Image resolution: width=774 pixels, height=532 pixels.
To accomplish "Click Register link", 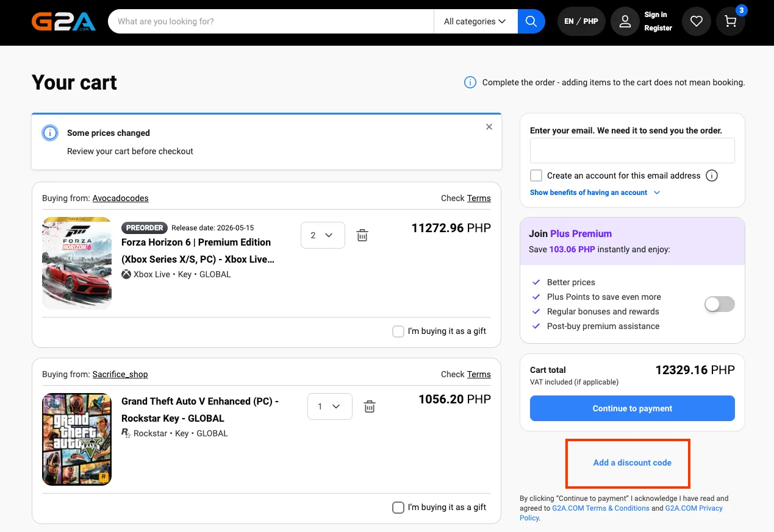I will [x=658, y=28].
